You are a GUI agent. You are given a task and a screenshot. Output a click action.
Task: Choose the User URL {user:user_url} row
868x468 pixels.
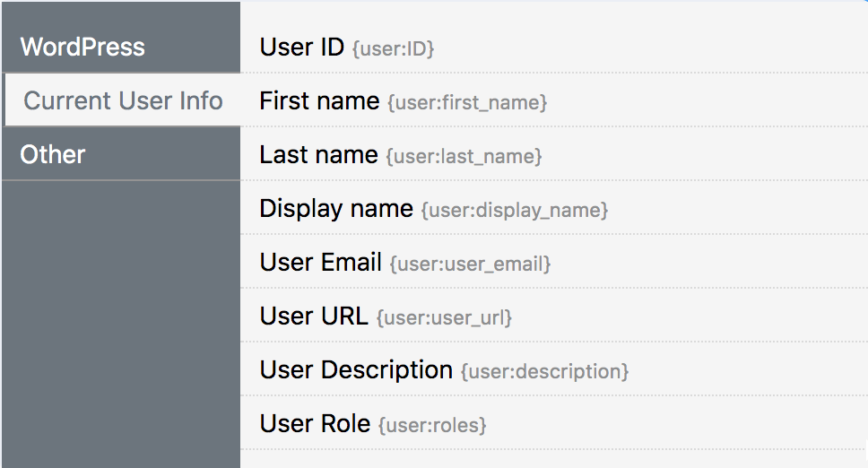click(x=554, y=316)
